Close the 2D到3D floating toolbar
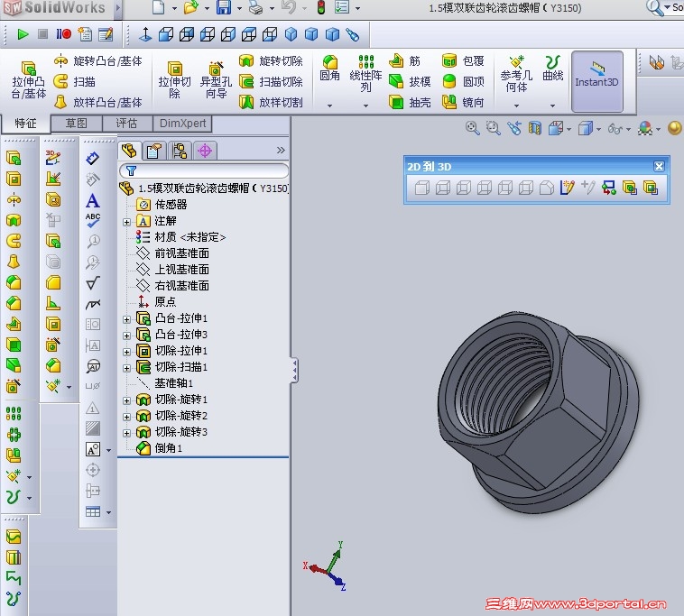This screenshot has height=616, width=684. pyautogui.click(x=659, y=166)
